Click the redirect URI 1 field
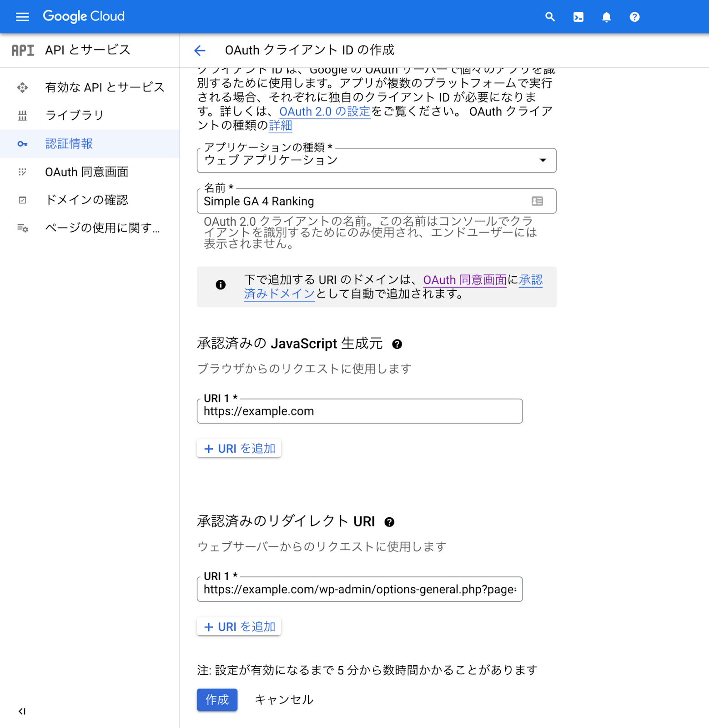The image size is (709, 728). [360, 589]
